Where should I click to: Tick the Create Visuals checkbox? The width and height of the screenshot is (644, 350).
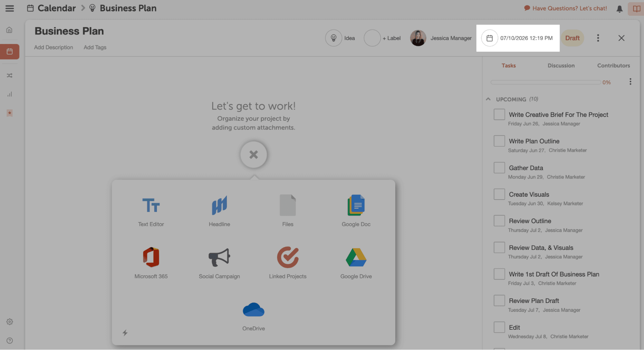[499, 194]
